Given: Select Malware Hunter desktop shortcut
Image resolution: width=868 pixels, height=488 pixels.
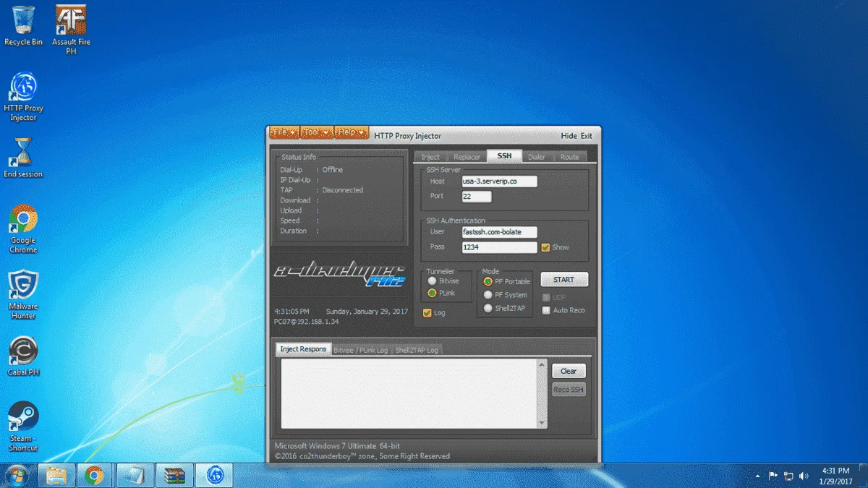Looking at the screenshot, I should click(23, 295).
